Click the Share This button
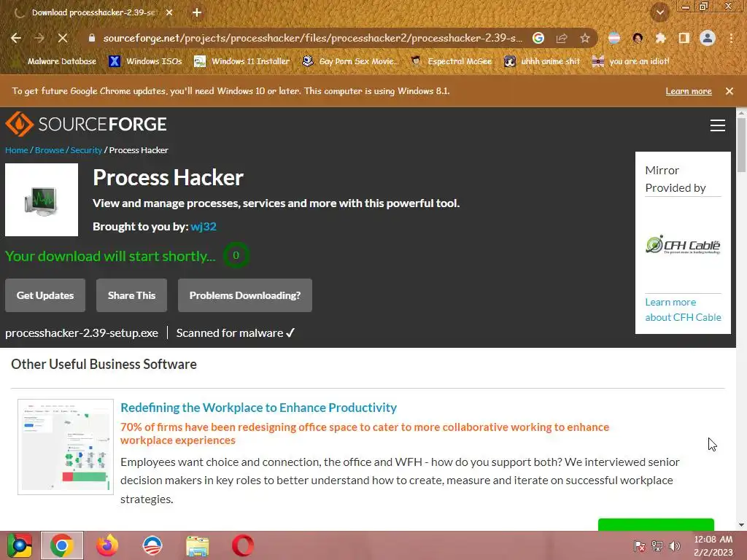747x560 pixels. [131, 295]
